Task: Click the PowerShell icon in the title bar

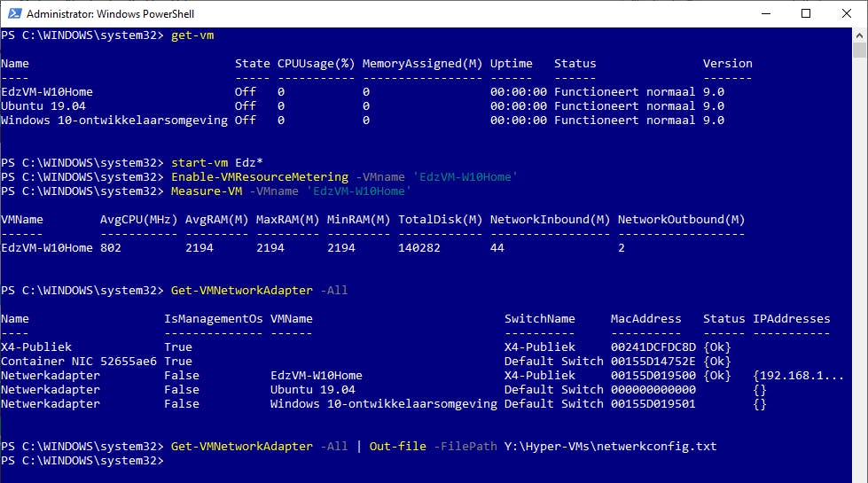Action: pos(14,13)
